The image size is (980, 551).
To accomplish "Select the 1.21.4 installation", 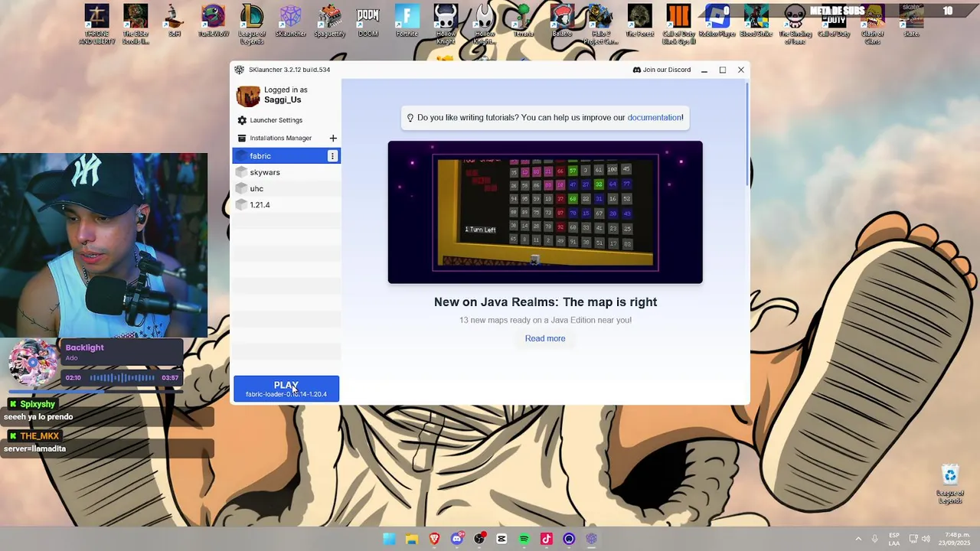I will (286, 205).
